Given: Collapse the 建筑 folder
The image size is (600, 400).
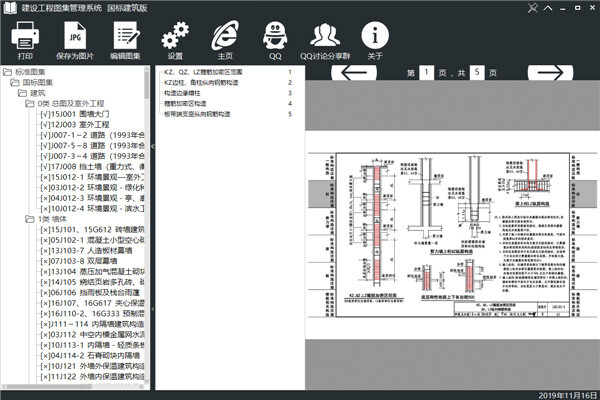Looking at the screenshot, I should (x=22, y=93).
